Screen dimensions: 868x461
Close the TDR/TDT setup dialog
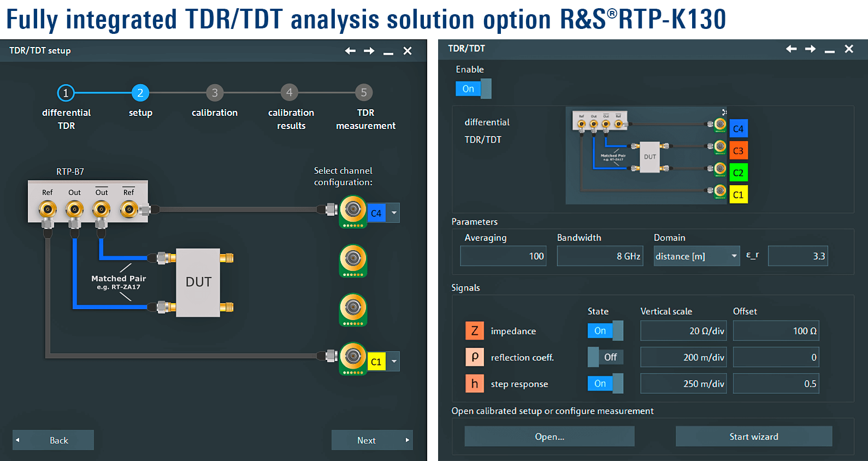pos(408,51)
